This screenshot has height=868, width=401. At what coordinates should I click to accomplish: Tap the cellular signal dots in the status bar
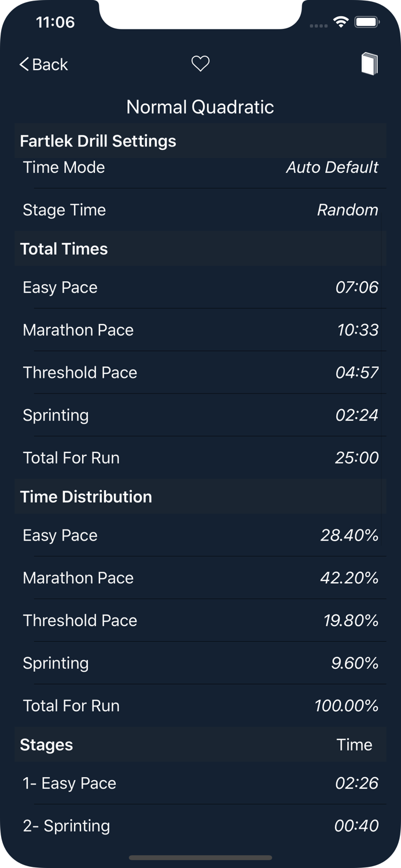318,25
